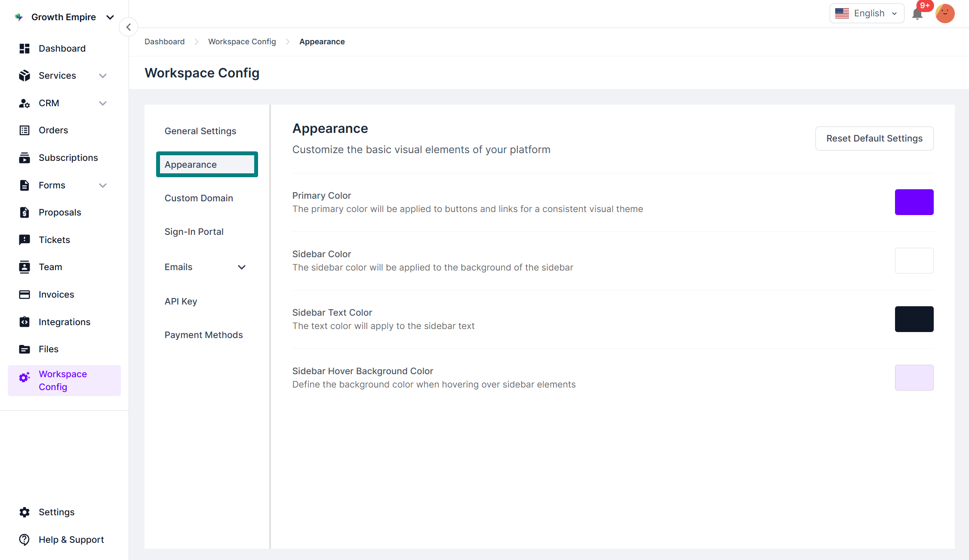This screenshot has width=969, height=560.
Task: Open the user avatar profile menu
Action: (x=944, y=14)
